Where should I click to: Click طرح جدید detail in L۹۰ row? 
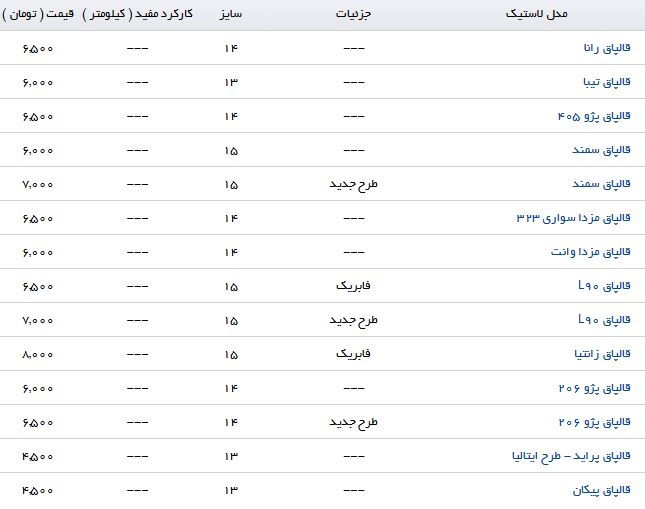tap(353, 321)
